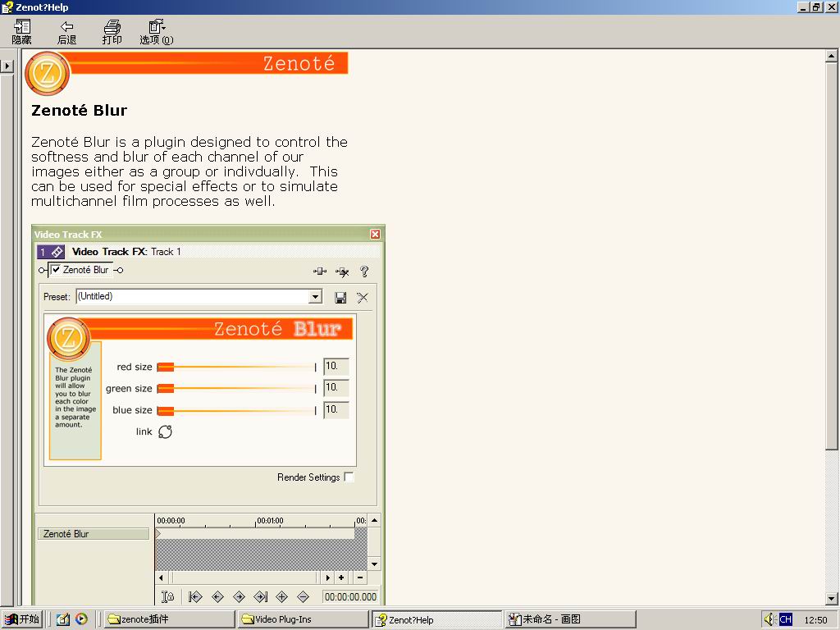The height and width of the screenshot is (630, 840).
Task: Click the Hide (隐藏) toolbar button
Action: tap(22, 32)
